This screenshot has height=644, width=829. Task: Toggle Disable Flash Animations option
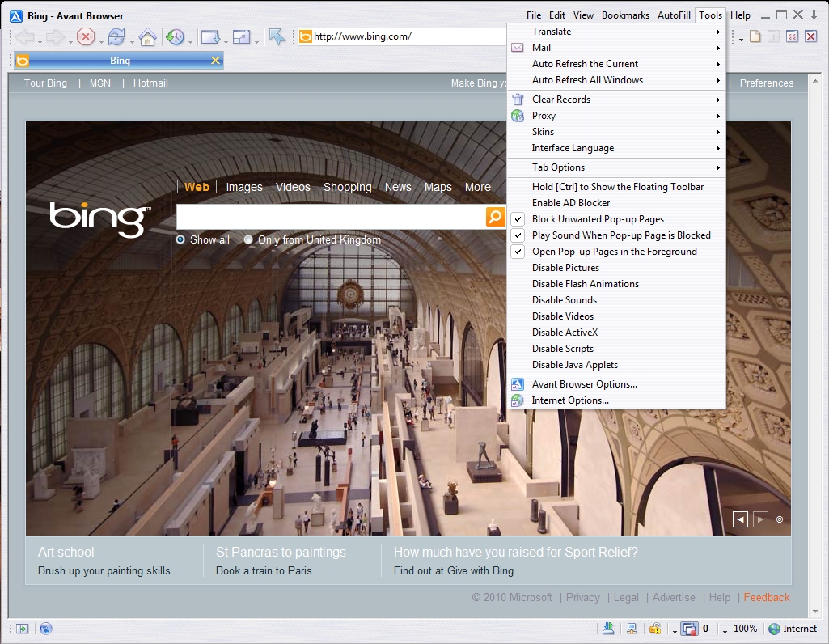(616, 284)
